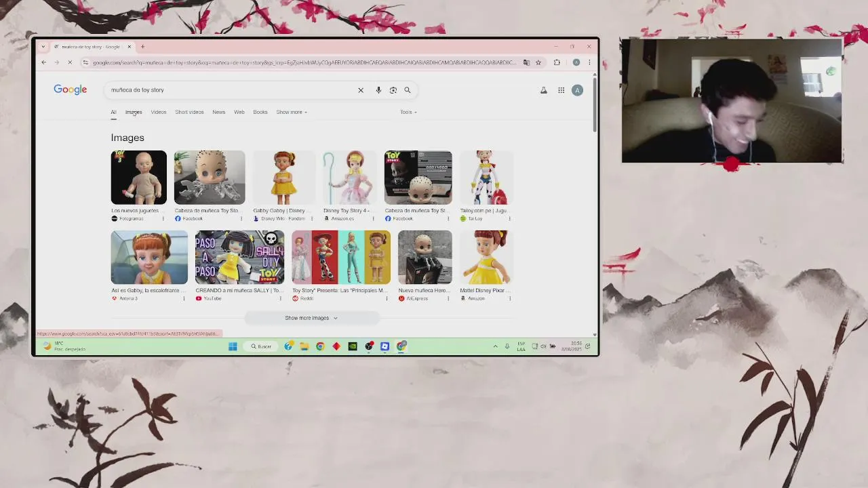Close the 'muñeca de toy story' browser tab
Screen dimensions: 868x488
(129, 47)
